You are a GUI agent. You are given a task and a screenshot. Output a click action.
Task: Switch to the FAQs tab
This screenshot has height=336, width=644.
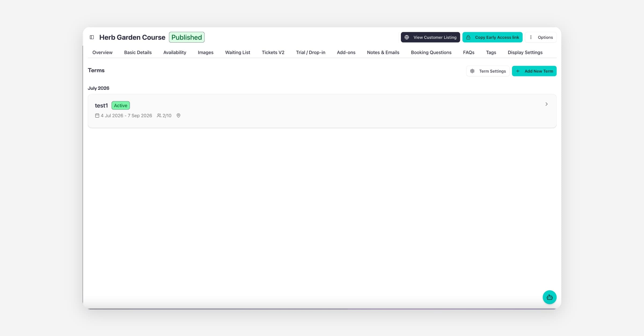pos(469,52)
